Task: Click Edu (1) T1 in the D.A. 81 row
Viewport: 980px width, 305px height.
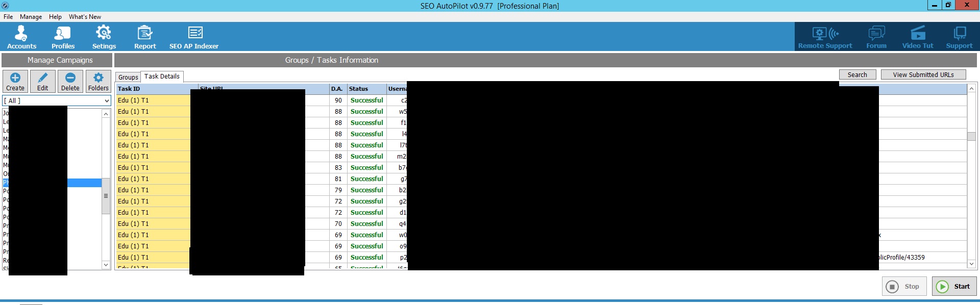Action: [133, 179]
